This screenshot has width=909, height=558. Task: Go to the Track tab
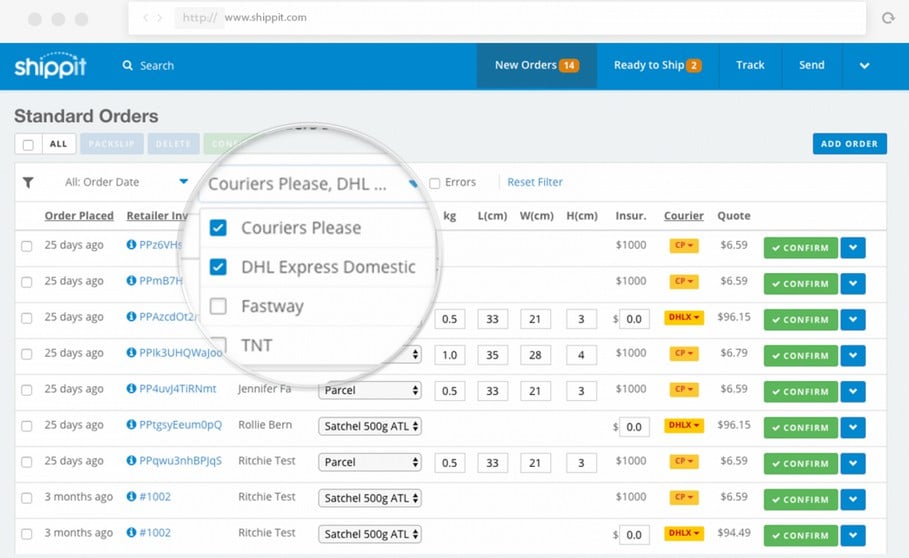click(750, 65)
